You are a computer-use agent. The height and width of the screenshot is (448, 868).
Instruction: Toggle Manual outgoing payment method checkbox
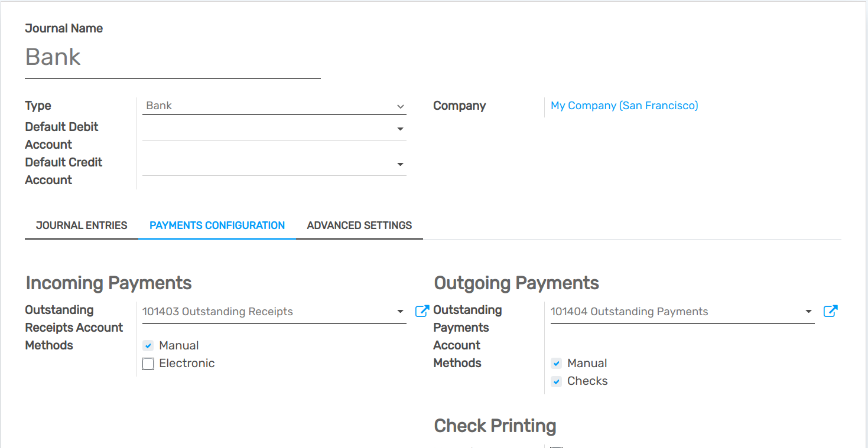pos(557,364)
